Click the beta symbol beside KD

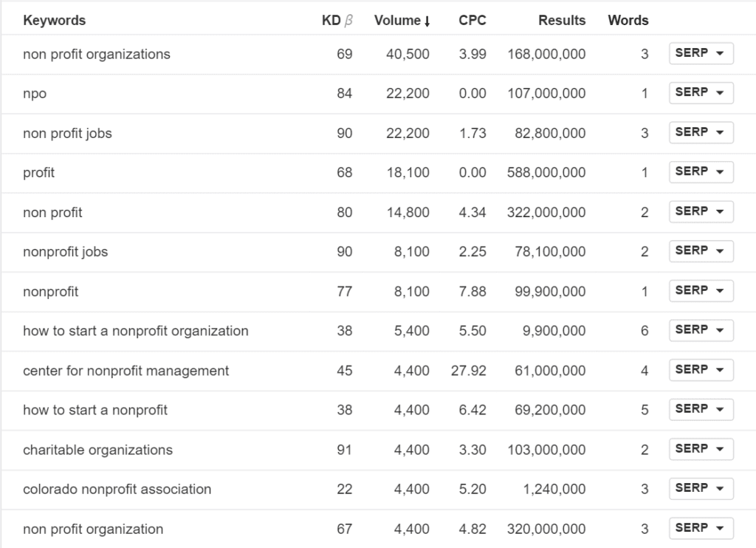click(x=348, y=21)
